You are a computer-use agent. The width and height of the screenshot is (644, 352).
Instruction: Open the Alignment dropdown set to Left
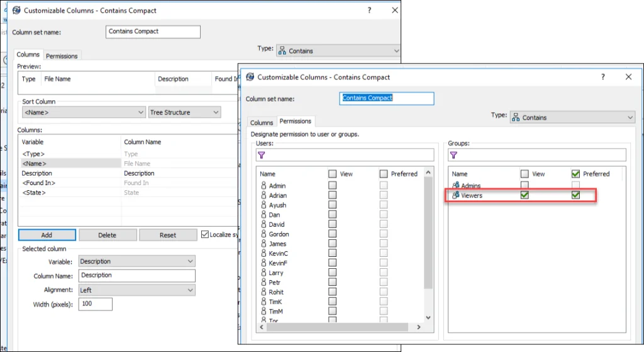136,290
